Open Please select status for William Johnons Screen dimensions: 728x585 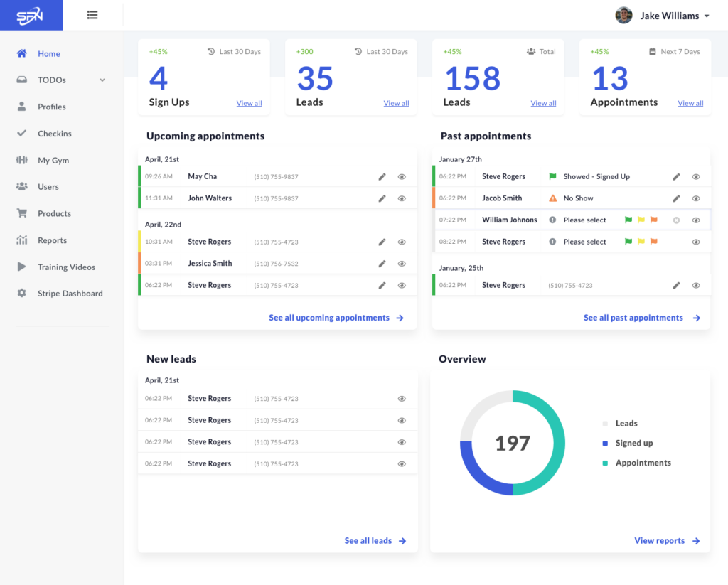584,220
